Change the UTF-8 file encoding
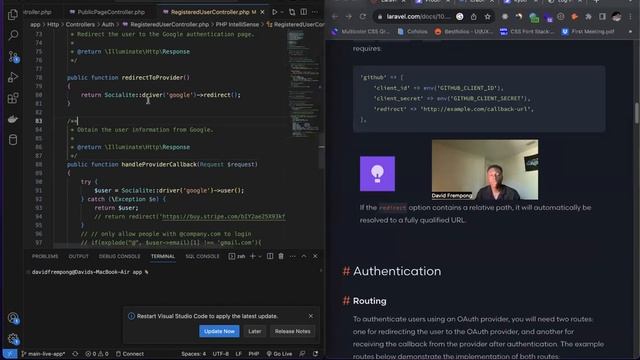 (221, 354)
